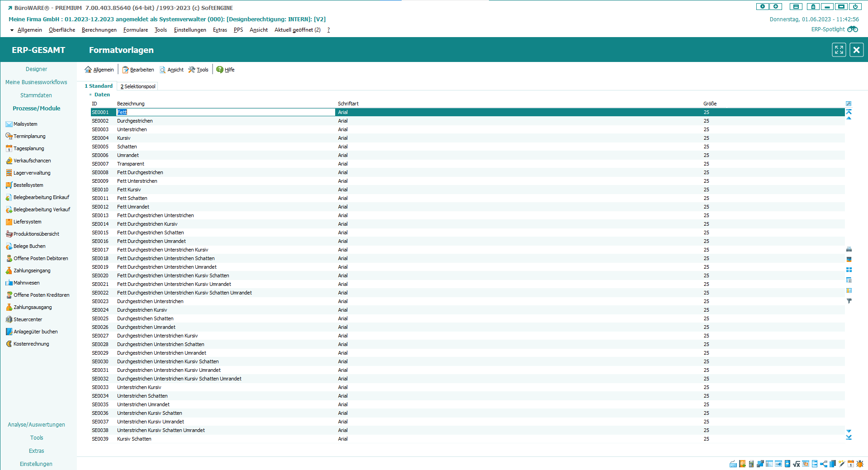The width and height of the screenshot is (868, 470).
Task: Jump to the last table row arrow
Action: (x=849, y=437)
